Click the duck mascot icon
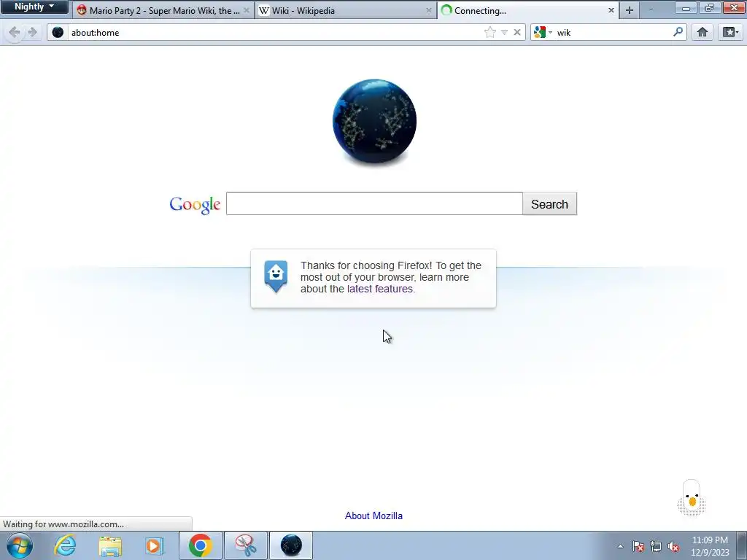Screen dimensions: 747x560 (x=692, y=498)
